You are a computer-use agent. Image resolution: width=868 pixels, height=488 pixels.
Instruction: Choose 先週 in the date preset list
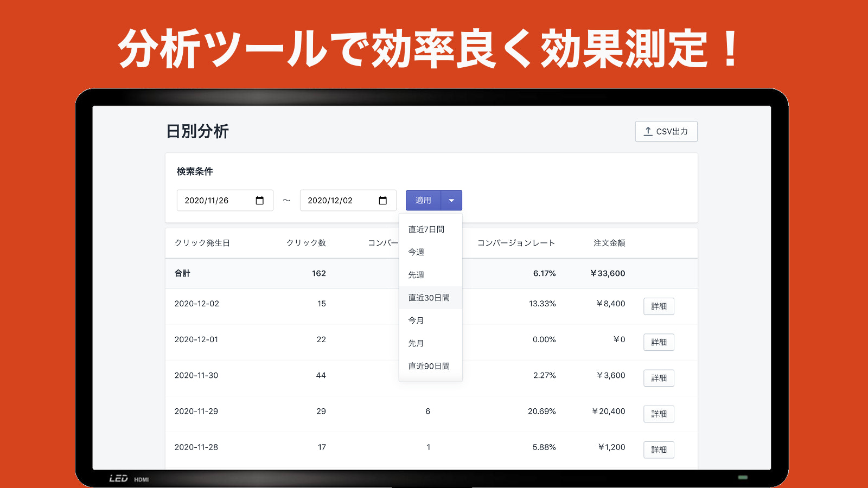pyautogui.click(x=417, y=275)
